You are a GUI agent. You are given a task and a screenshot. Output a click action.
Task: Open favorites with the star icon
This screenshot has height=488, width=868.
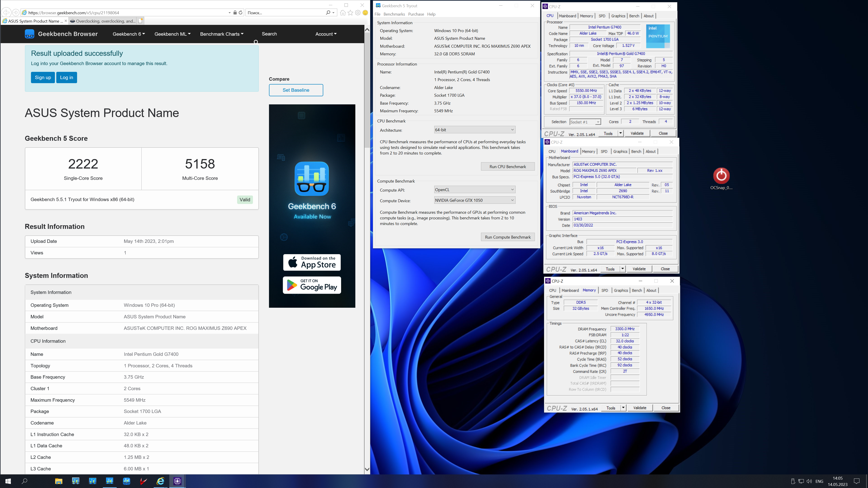pos(350,12)
